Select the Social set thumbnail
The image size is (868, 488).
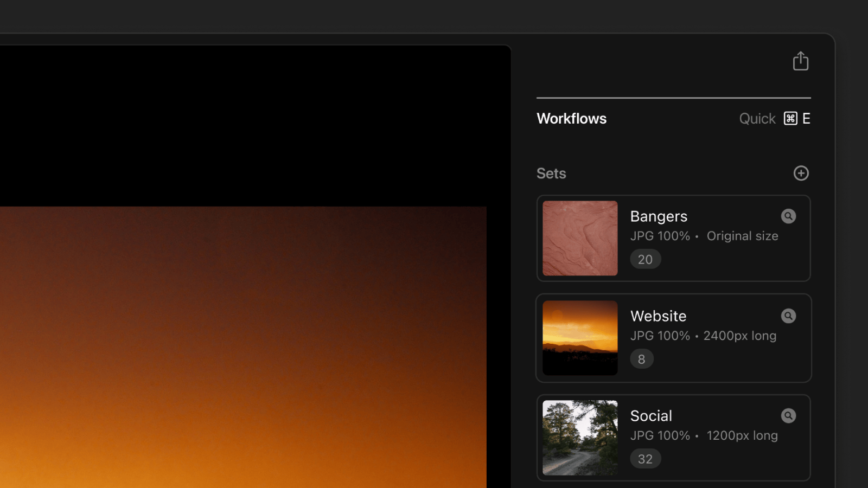click(x=579, y=438)
